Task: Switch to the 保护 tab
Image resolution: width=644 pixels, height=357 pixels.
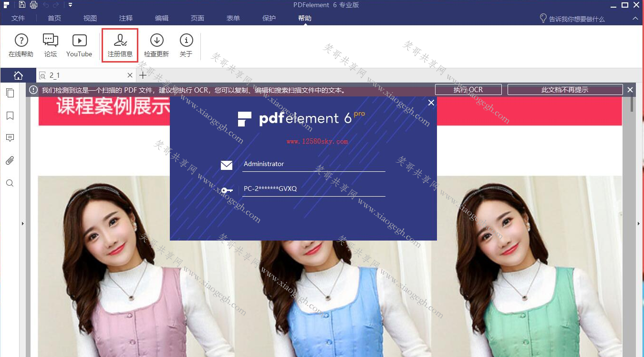Action: 269,18
